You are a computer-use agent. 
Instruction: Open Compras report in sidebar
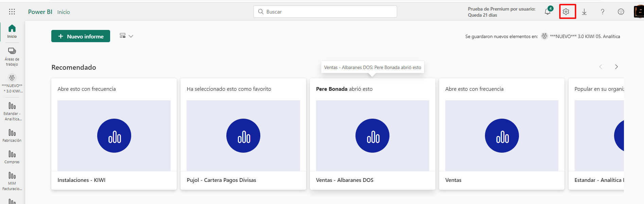12,157
